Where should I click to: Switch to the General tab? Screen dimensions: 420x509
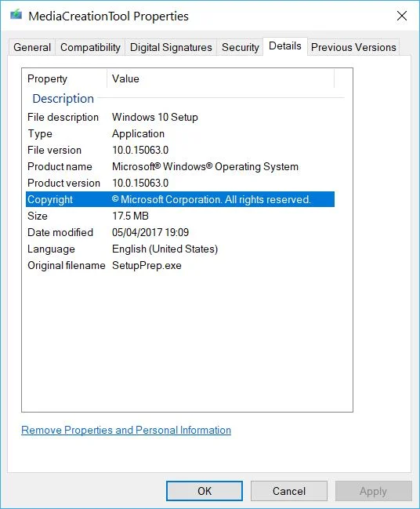point(32,47)
